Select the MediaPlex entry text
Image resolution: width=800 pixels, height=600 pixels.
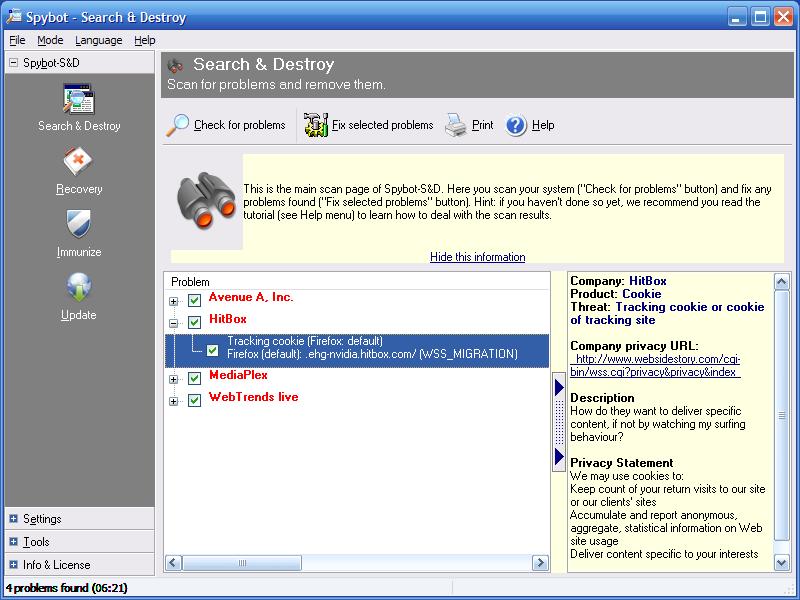tap(238, 376)
